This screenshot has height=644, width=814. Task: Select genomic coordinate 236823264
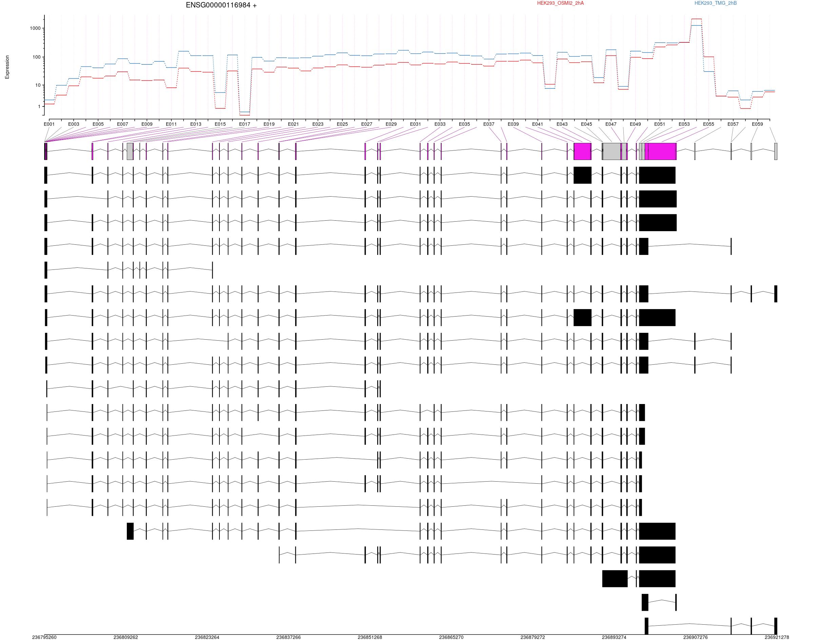tap(207, 637)
